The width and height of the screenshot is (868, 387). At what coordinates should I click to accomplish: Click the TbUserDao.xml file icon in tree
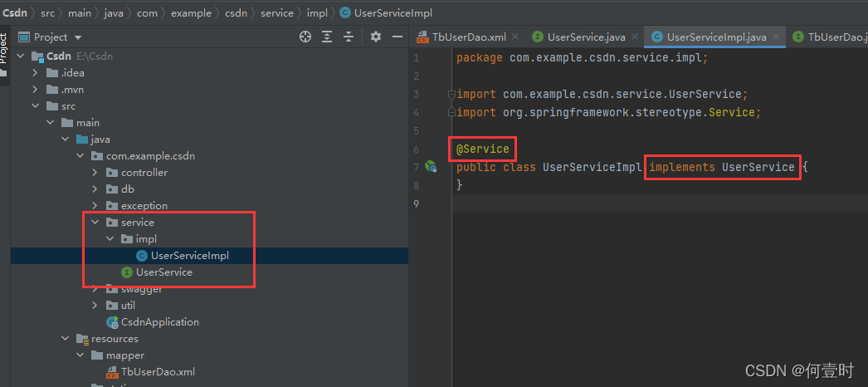pos(112,371)
